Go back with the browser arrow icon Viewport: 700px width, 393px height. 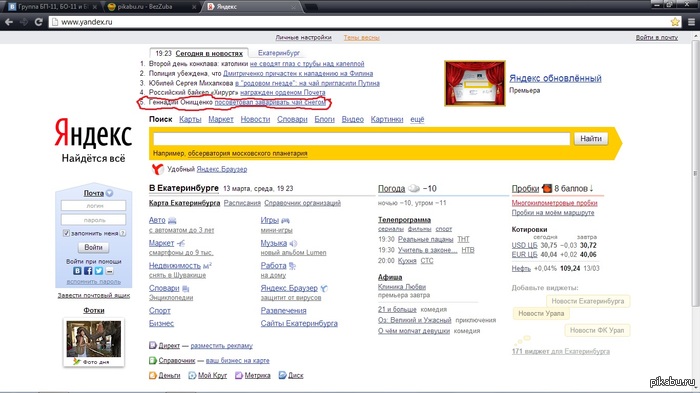(x=9, y=21)
